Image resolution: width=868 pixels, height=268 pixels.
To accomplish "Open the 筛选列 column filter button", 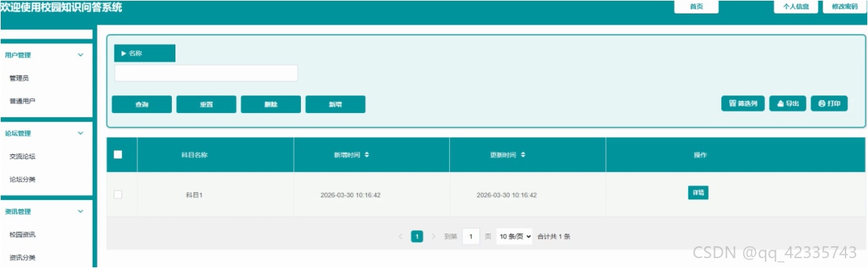I will (x=743, y=104).
